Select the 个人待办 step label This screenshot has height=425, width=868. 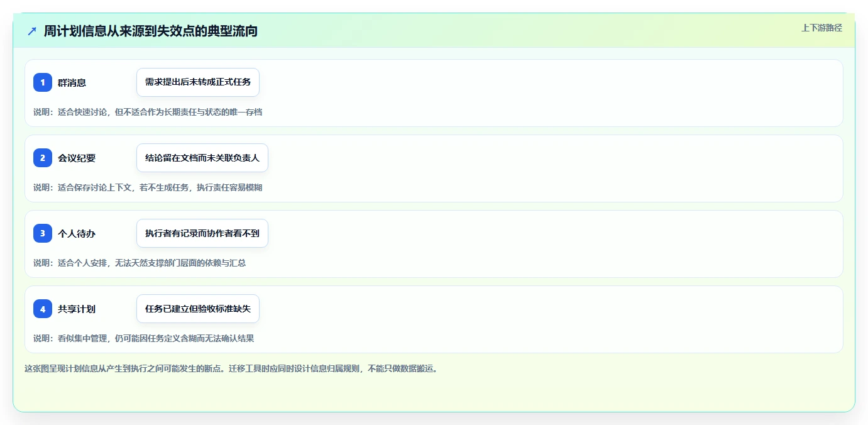[x=77, y=233]
